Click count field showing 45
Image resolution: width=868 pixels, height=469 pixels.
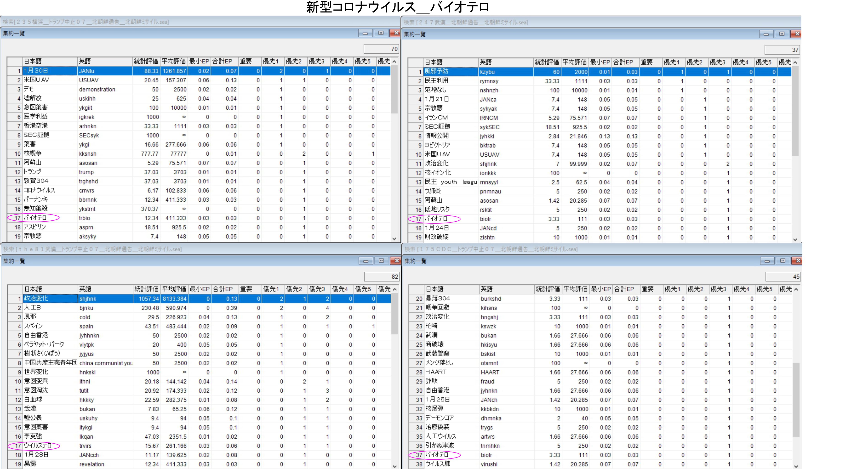(x=783, y=277)
